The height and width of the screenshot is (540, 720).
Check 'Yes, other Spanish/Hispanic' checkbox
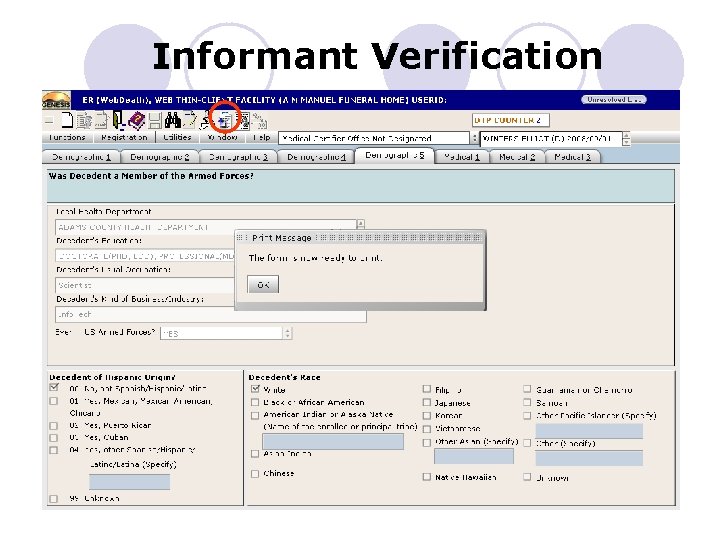(54, 450)
